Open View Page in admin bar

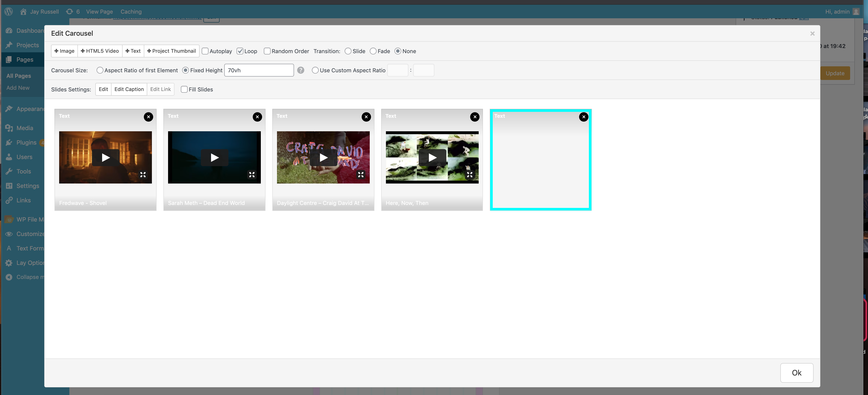click(x=99, y=11)
